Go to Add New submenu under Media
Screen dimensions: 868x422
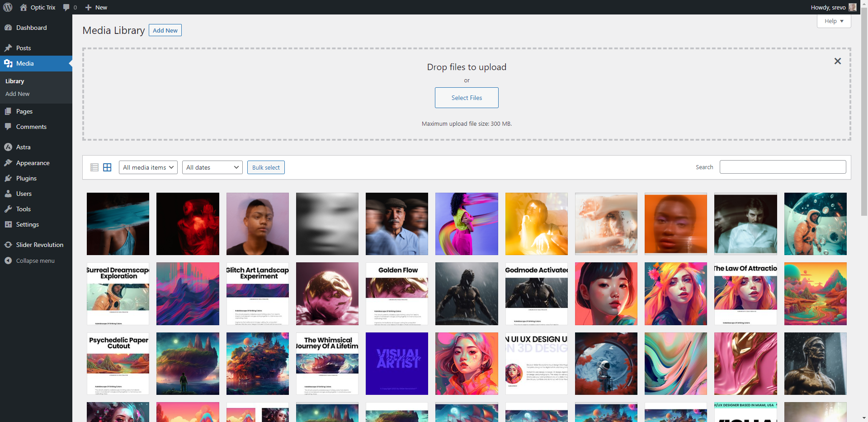17,94
